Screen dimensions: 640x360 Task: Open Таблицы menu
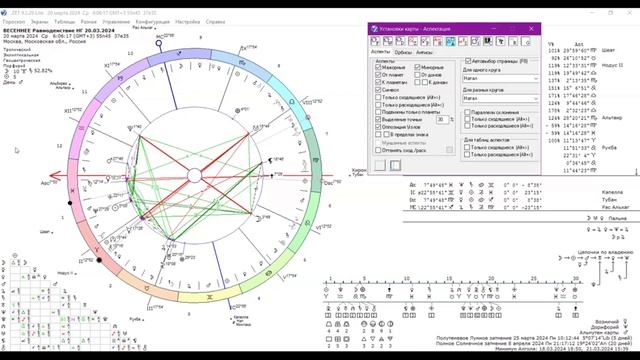pyautogui.click(x=64, y=22)
